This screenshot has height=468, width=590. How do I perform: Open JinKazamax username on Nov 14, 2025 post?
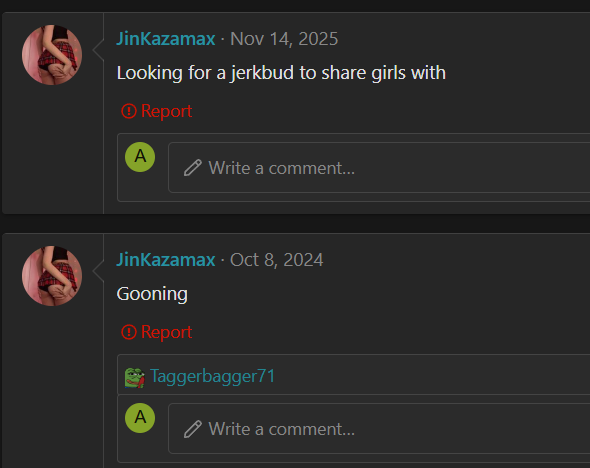(x=166, y=39)
